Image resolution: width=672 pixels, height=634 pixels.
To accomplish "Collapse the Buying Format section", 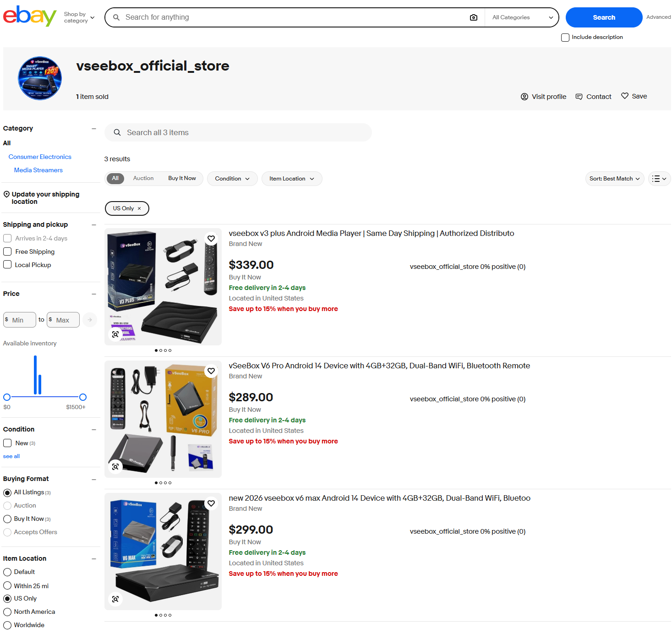I will pyautogui.click(x=94, y=480).
